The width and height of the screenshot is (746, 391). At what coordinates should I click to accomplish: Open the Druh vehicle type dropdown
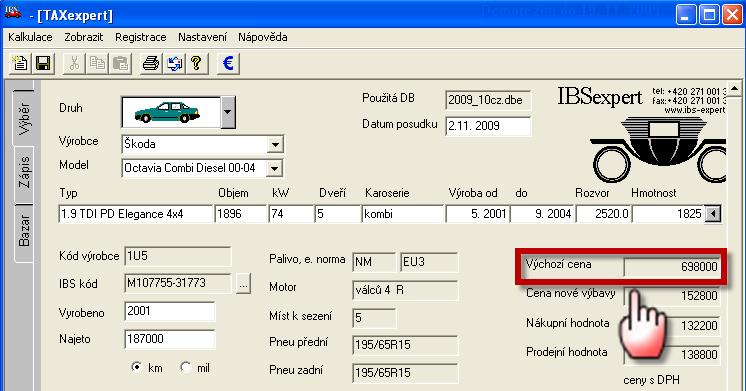(227, 112)
